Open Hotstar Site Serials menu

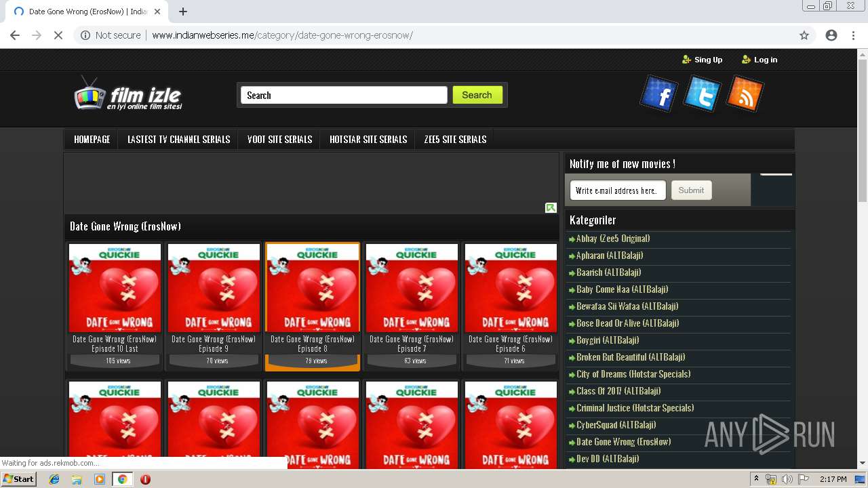[x=368, y=139]
